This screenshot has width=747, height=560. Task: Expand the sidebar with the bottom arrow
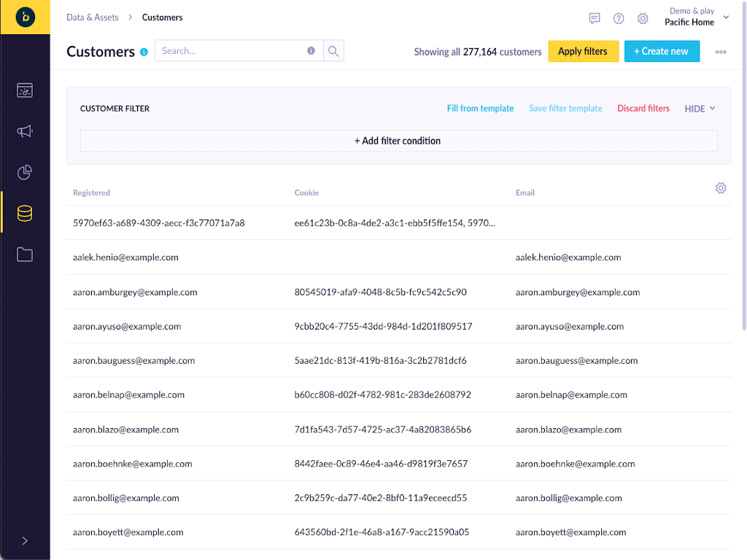(25, 540)
